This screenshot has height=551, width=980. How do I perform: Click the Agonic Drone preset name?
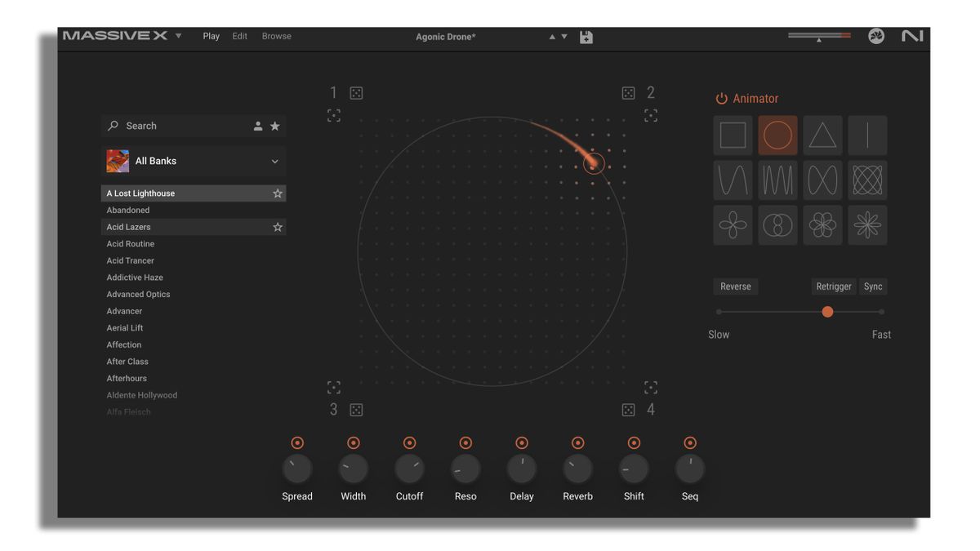point(446,37)
